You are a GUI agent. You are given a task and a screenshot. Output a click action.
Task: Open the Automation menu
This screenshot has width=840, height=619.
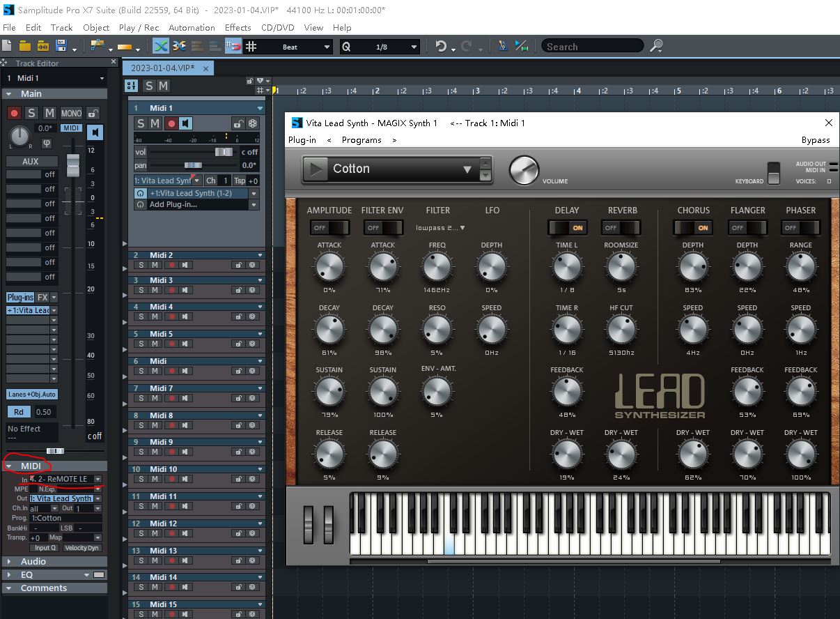click(x=192, y=27)
